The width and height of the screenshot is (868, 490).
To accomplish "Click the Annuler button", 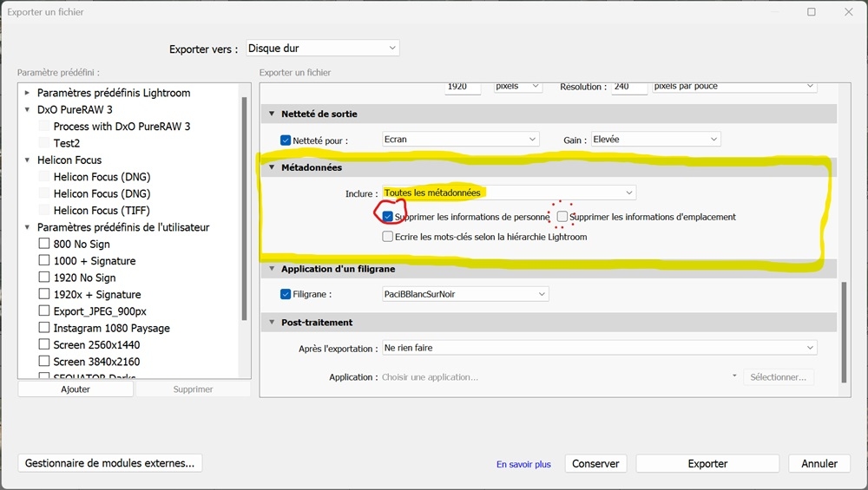I will tap(819, 463).
